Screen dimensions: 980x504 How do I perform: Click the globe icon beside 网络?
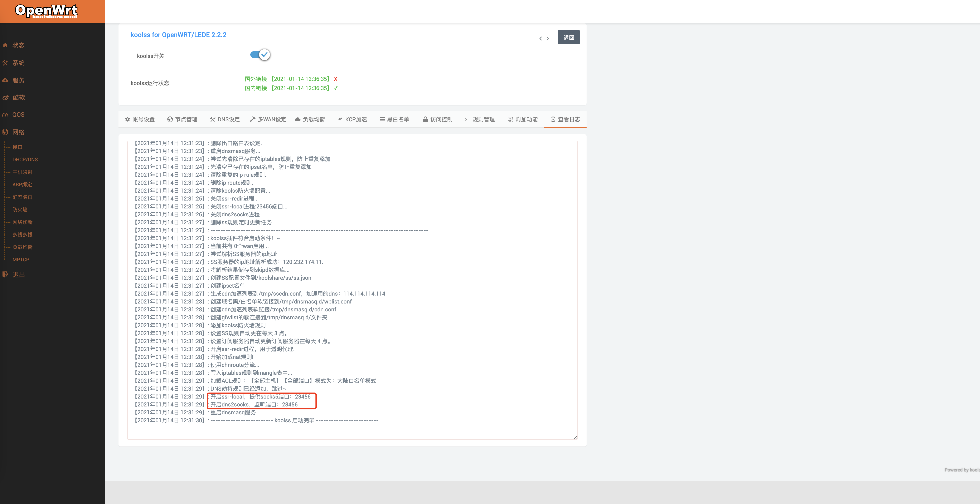point(5,132)
